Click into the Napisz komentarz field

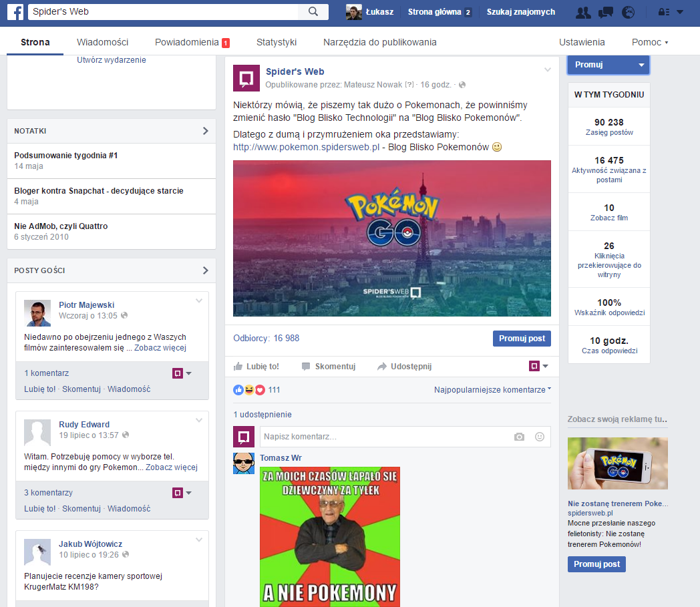click(x=405, y=437)
